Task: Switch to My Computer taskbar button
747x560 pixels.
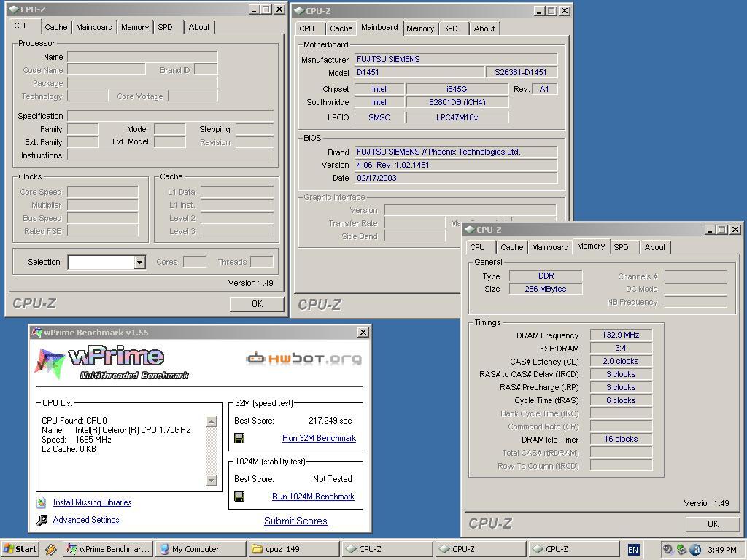Action: point(201,549)
